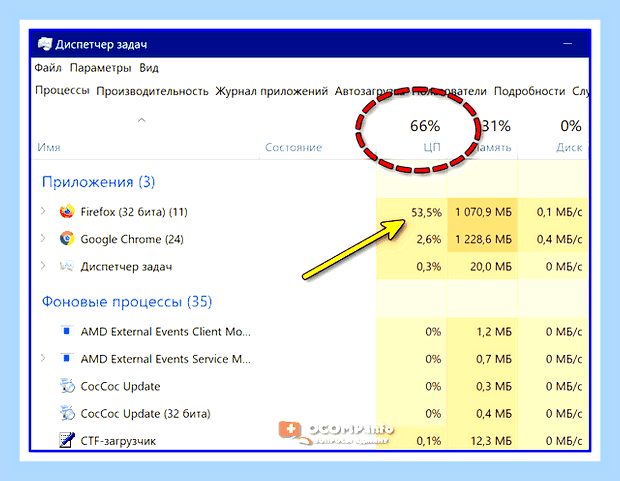Click the CTF-загрузчик icon
The height and width of the screenshot is (481, 620).
click(x=67, y=440)
